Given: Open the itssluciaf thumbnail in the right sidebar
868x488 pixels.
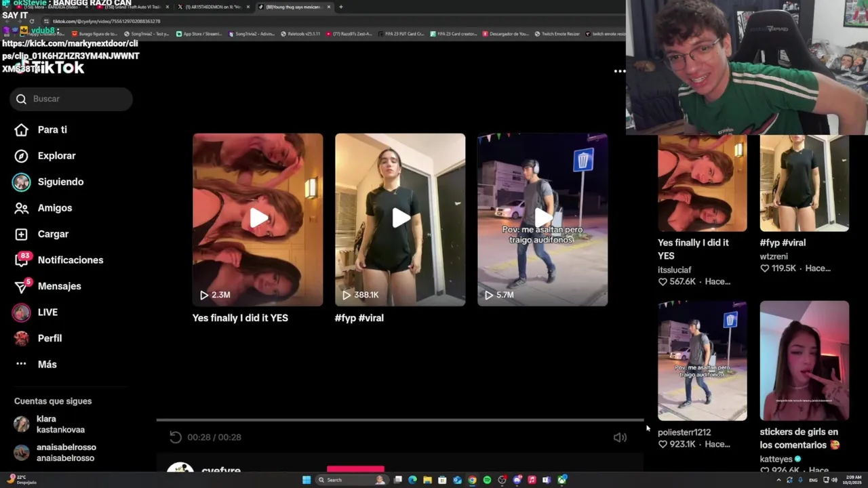Looking at the screenshot, I should [x=703, y=183].
